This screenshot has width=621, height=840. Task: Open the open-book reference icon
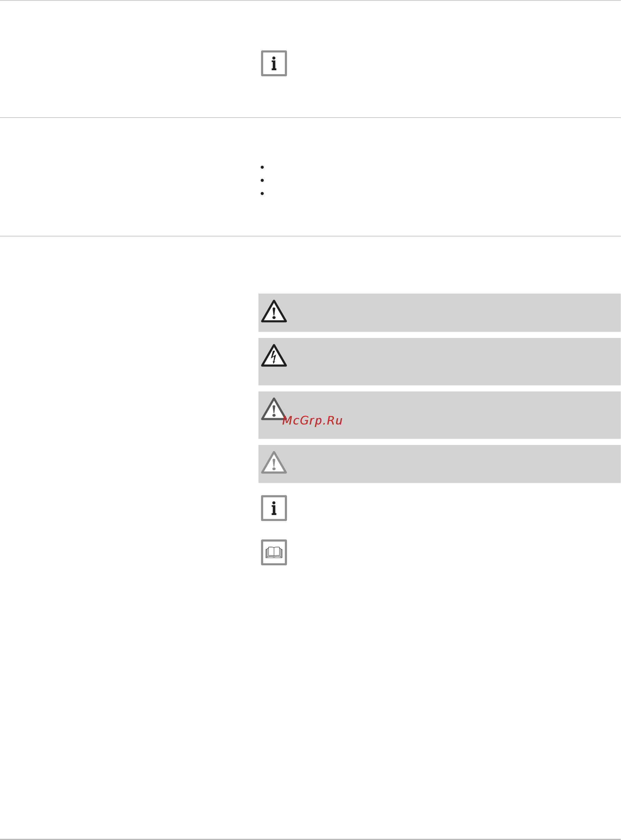(x=274, y=552)
